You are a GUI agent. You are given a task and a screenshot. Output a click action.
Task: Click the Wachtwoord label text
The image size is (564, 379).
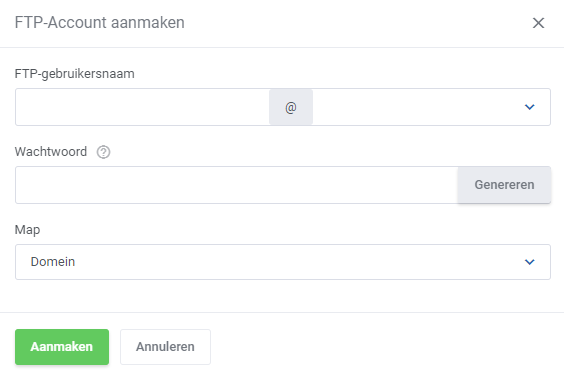pos(51,152)
